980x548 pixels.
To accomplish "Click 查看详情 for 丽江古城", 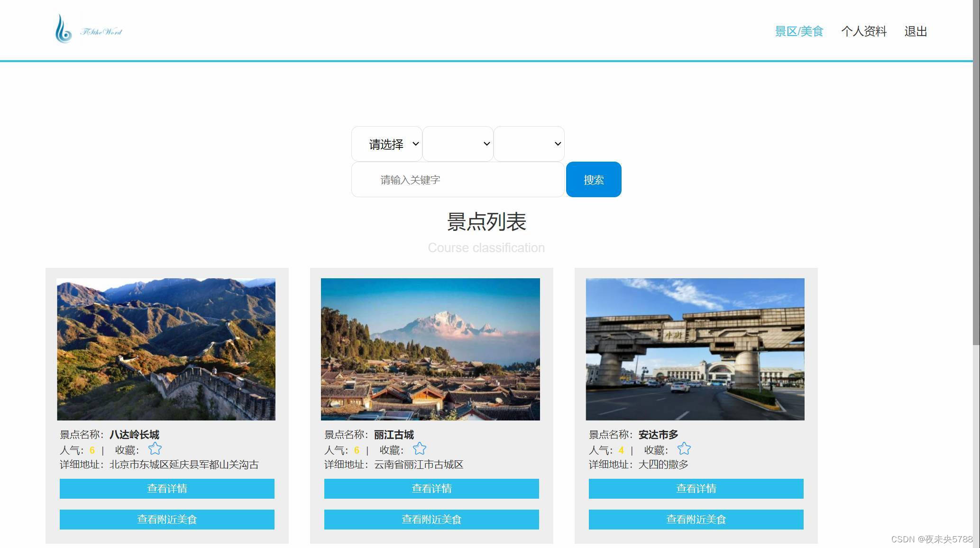I will tap(431, 489).
